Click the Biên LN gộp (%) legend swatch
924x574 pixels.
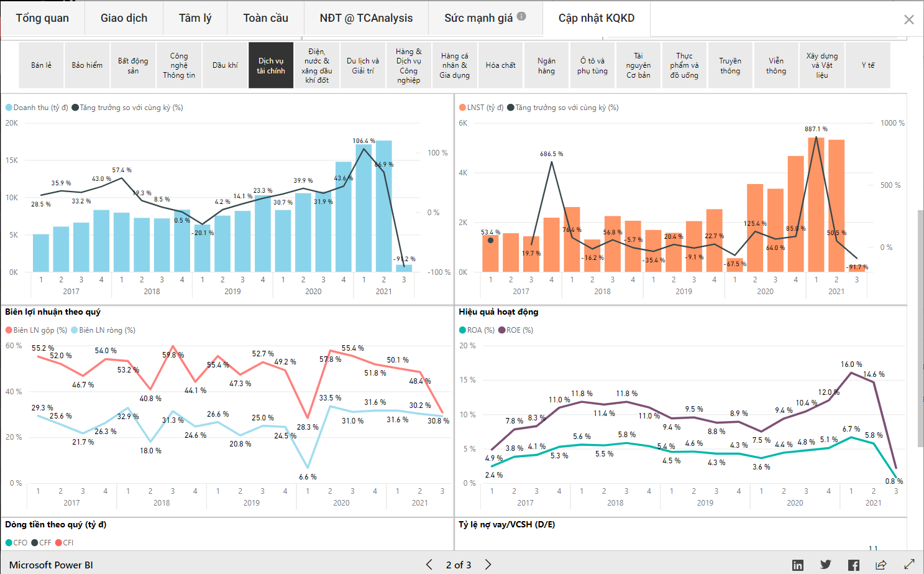tap(9, 330)
